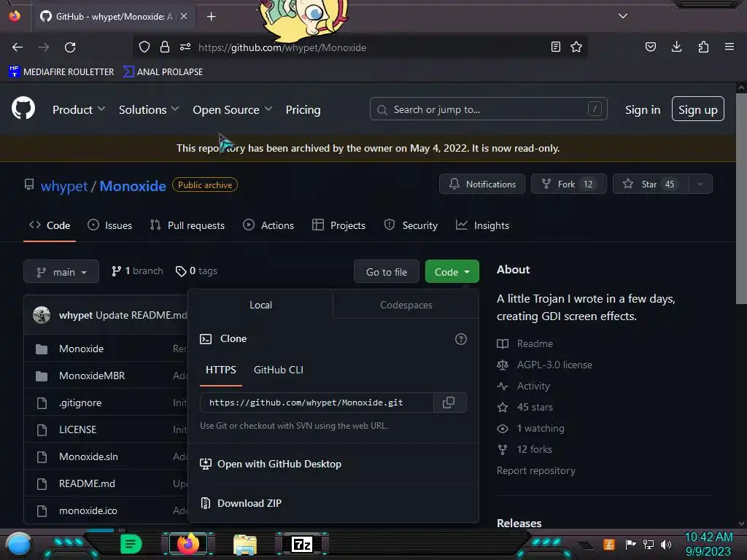
Task: View the 0 tags list
Action: click(196, 271)
